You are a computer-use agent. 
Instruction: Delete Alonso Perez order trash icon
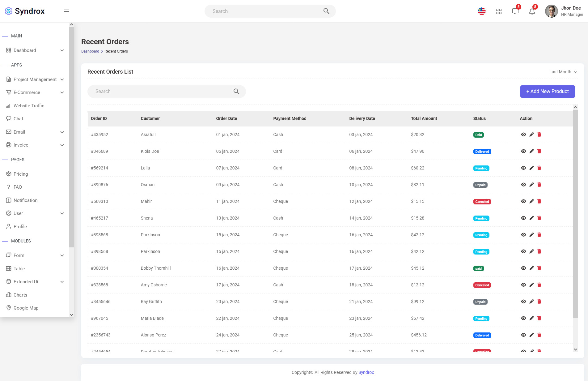(x=539, y=335)
